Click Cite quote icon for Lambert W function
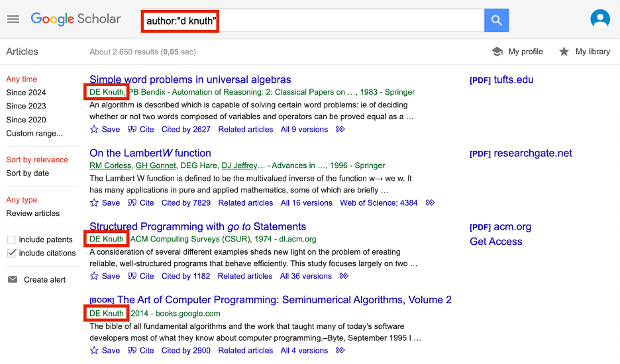620x364 pixels. tap(132, 203)
